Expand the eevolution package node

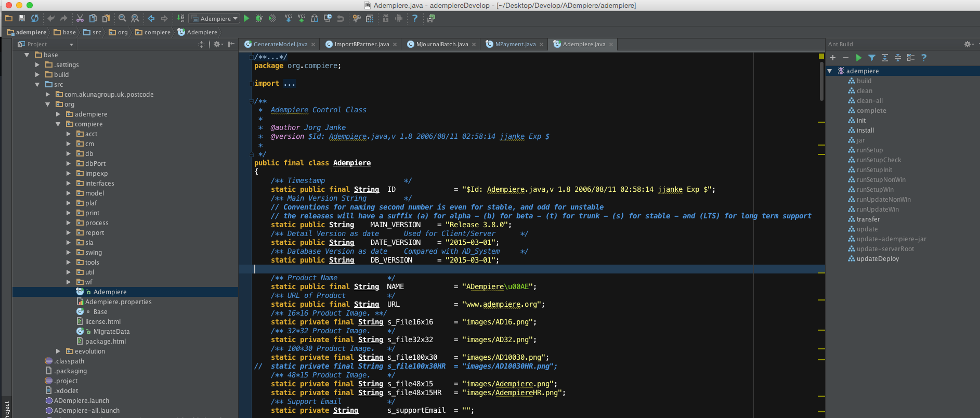tap(58, 351)
